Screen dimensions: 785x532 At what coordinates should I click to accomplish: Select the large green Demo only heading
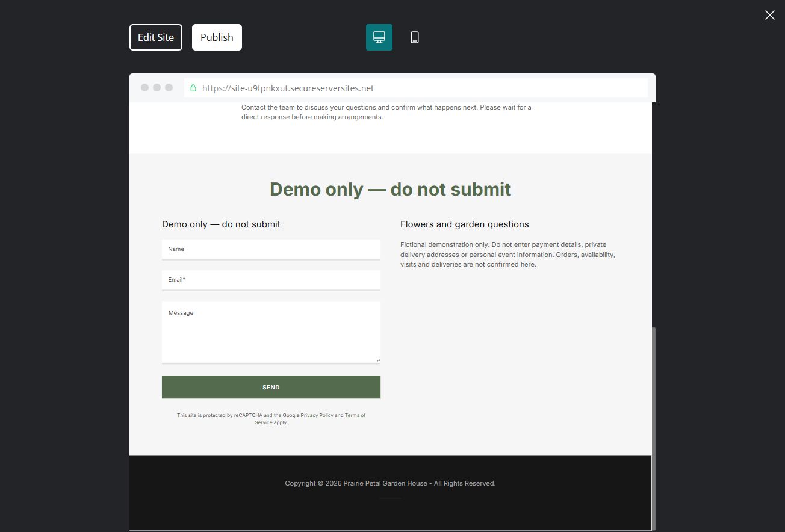click(390, 189)
